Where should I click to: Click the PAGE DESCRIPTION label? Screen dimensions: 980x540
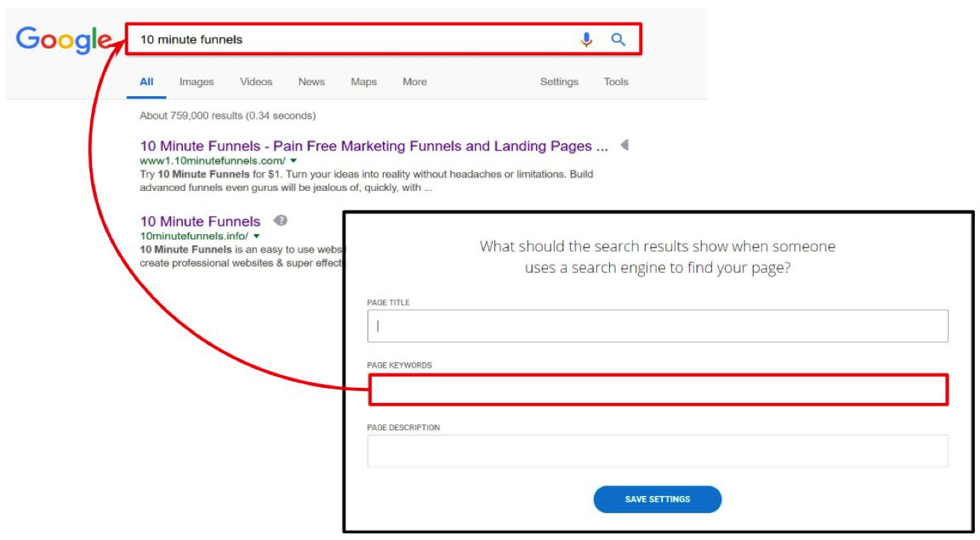(x=403, y=428)
